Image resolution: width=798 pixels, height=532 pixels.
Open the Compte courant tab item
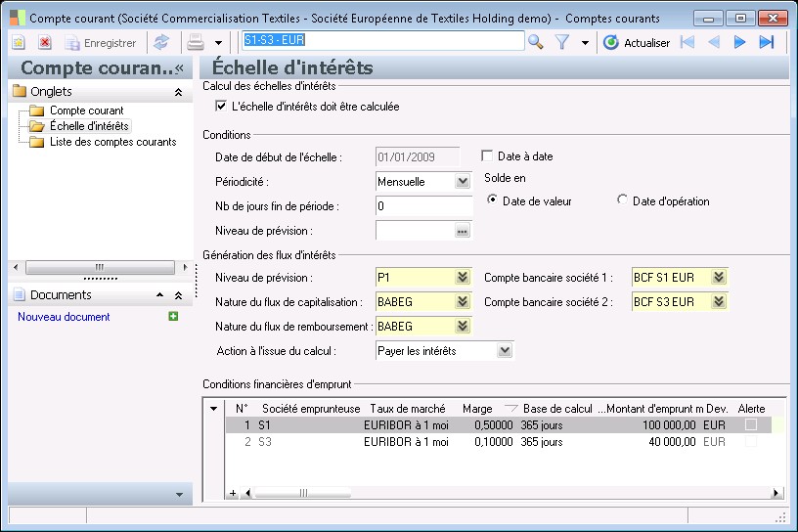point(86,111)
